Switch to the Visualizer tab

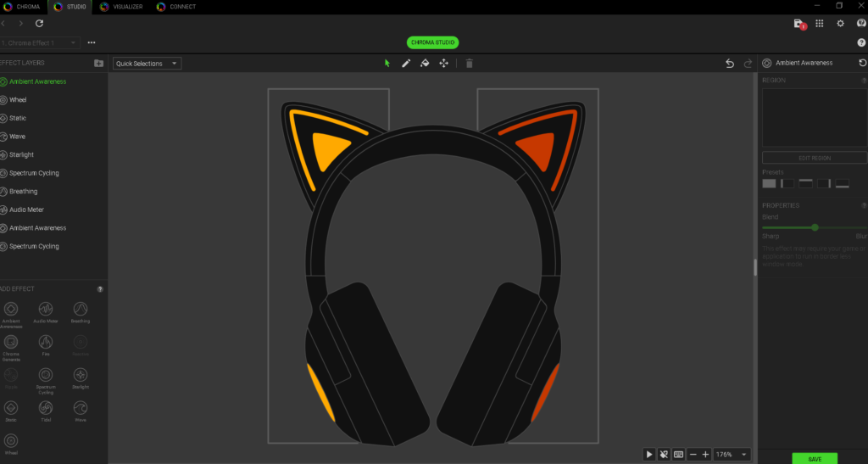pyautogui.click(x=121, y=7)
